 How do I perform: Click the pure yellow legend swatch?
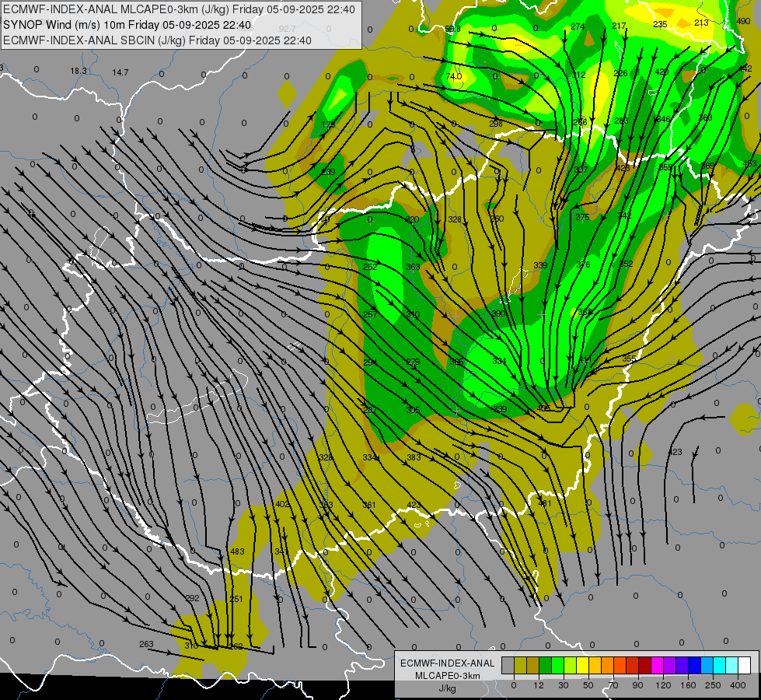583,665
